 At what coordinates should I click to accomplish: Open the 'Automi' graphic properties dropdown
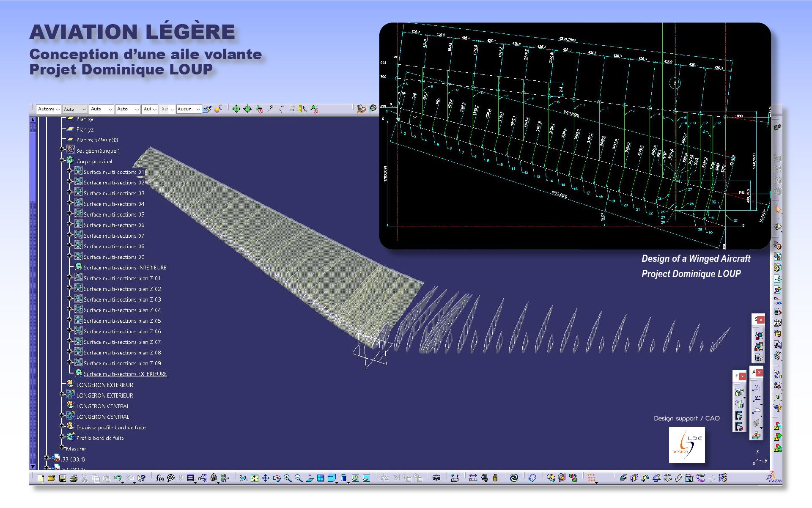[x=58, y=109]
